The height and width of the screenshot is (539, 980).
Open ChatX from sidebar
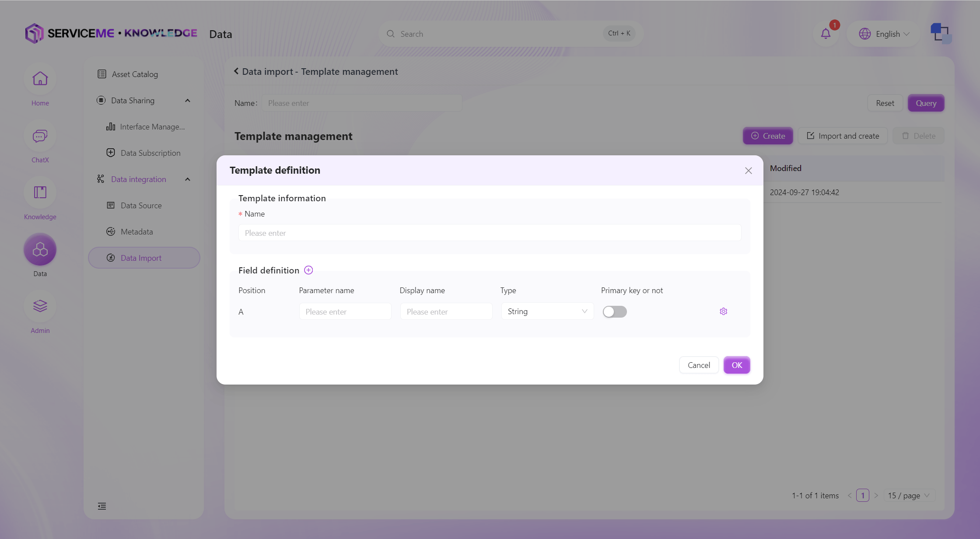click(40, 136)
